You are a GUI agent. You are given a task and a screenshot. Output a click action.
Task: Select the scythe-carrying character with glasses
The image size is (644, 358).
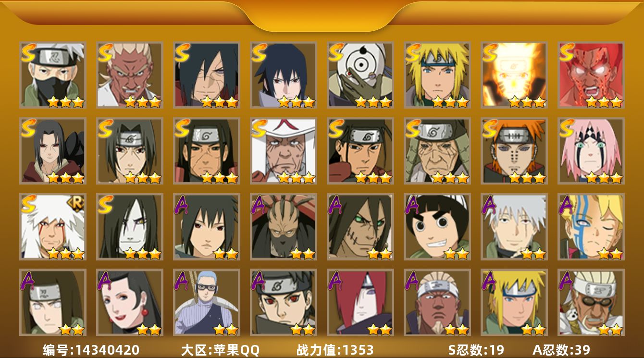point(207,302)
